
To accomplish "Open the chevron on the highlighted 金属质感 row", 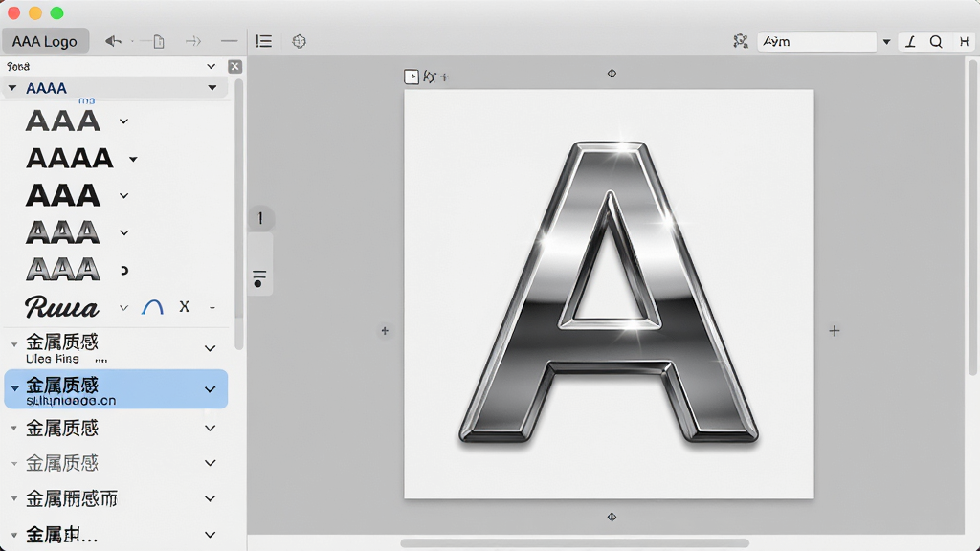I will click(x=211, y=389).
